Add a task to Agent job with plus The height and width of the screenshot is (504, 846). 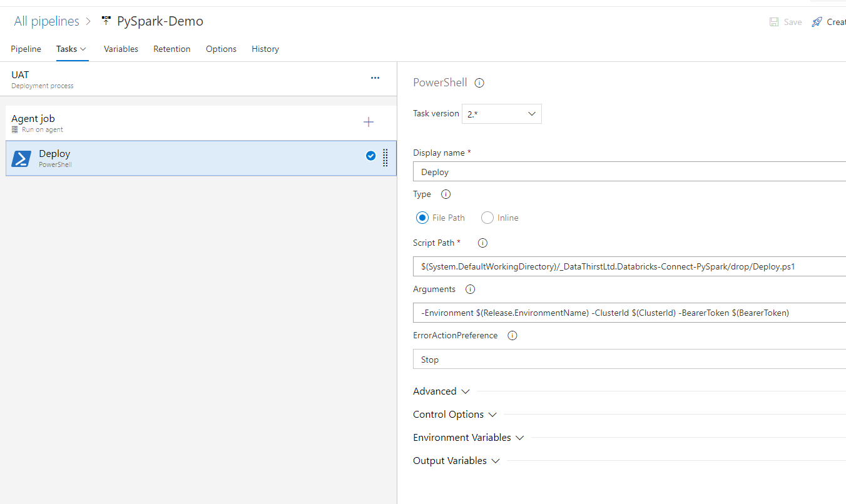tap(369, 122)
